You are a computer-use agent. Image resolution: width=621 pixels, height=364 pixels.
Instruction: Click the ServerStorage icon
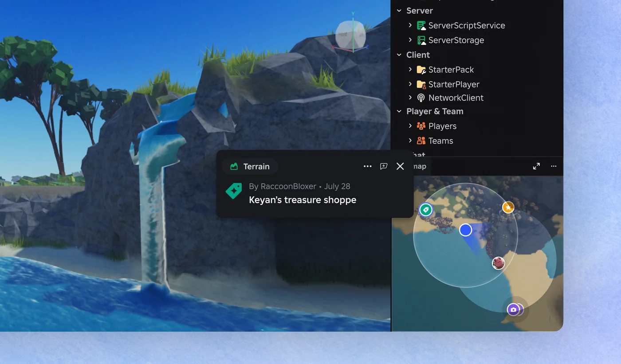coord(421,40)
